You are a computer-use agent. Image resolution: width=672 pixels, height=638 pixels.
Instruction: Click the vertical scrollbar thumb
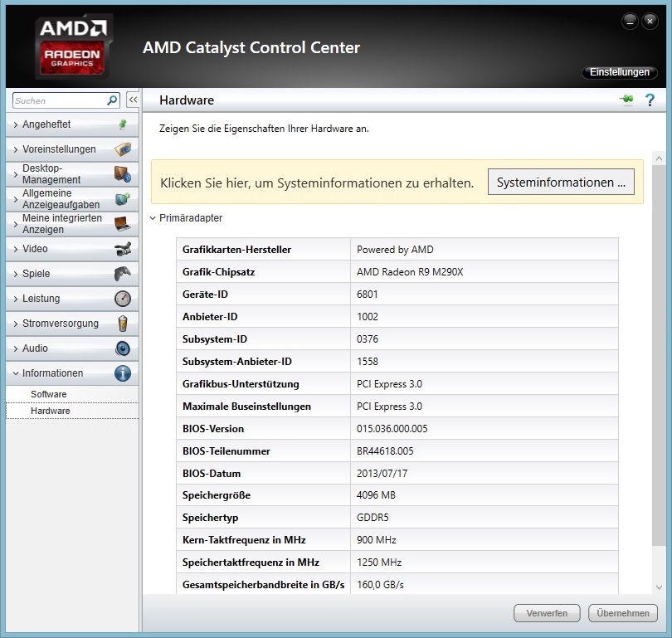[659, 356]
